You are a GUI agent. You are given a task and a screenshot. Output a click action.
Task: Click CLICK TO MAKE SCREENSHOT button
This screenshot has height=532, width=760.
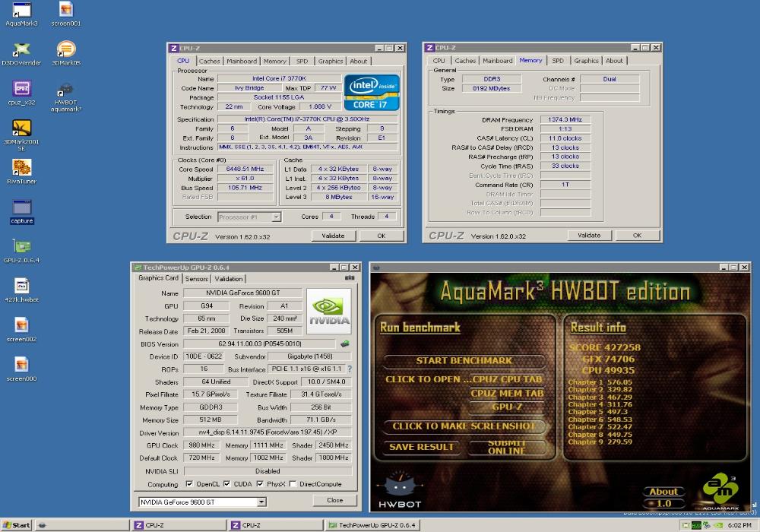click(464, 426)
